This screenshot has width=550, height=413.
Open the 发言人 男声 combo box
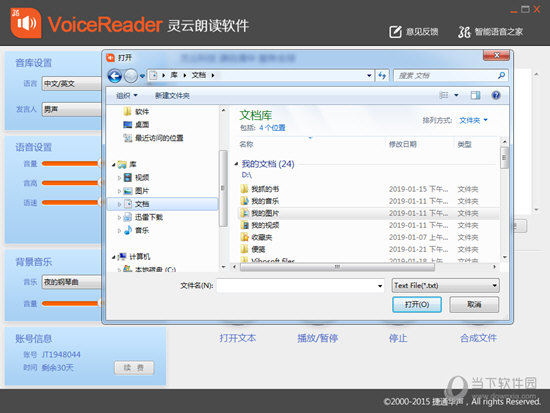point(72,109)
